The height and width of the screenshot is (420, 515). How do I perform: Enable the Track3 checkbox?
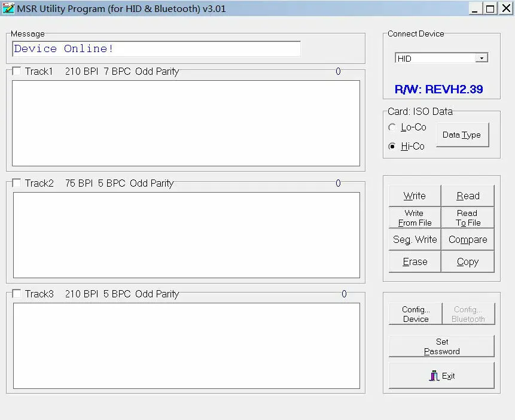[16, 294]
